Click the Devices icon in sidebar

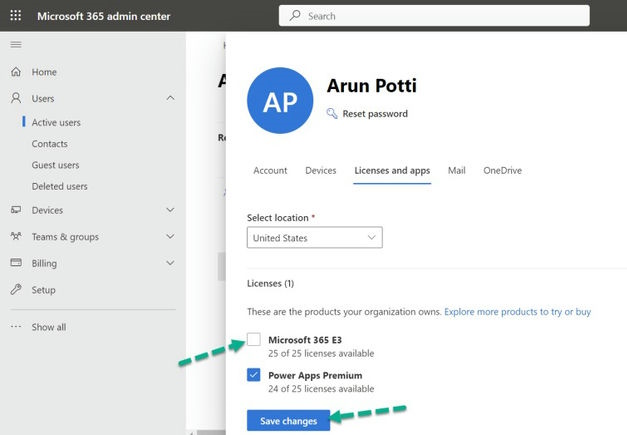point(15,210)
